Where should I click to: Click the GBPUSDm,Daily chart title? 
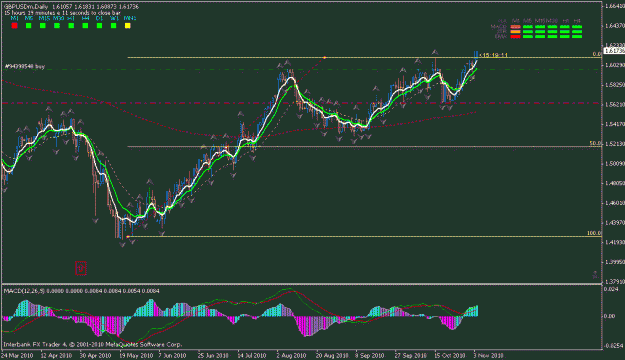(x=26, y=7)
